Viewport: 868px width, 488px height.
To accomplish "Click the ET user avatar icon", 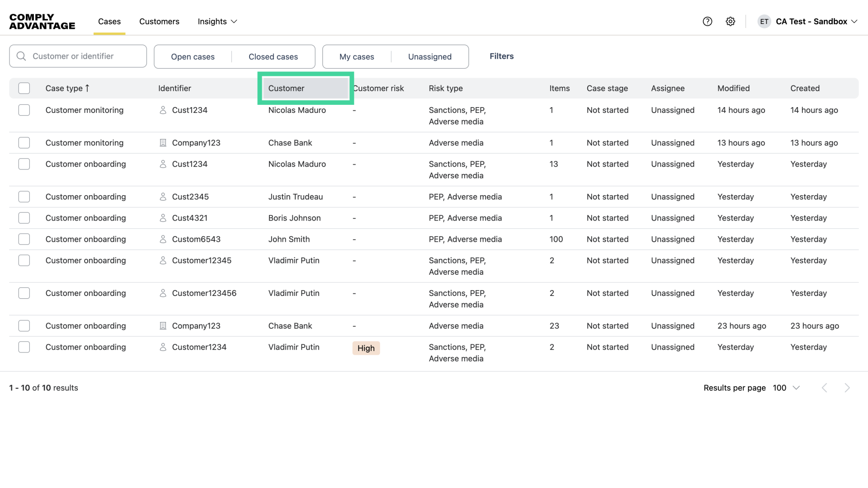I will click(x=764, y=21).
